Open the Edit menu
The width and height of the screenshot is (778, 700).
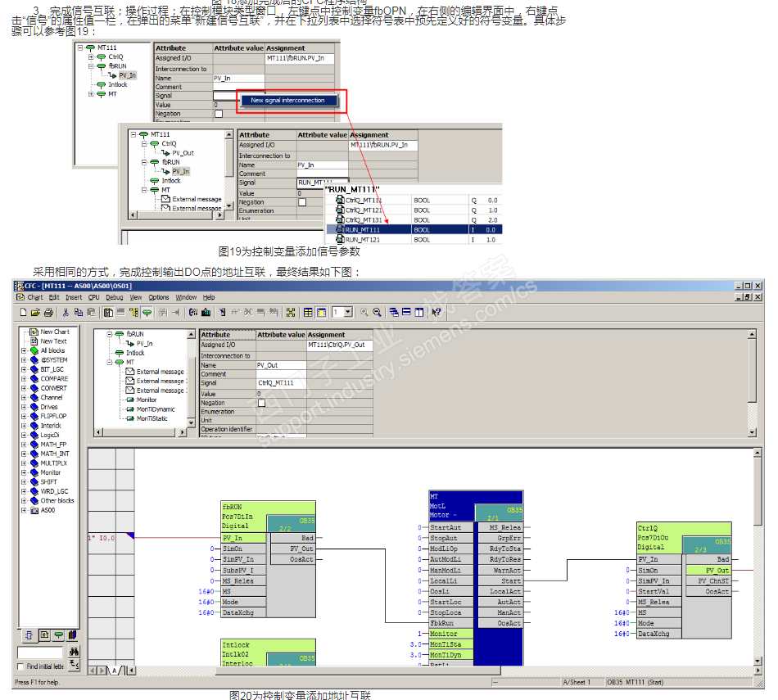(54, 298)
